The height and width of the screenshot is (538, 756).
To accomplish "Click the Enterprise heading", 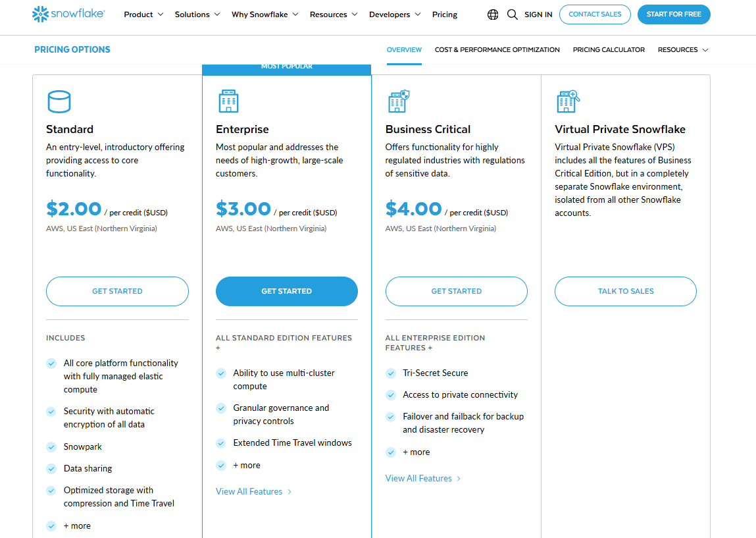I will (x=242, y=129).
